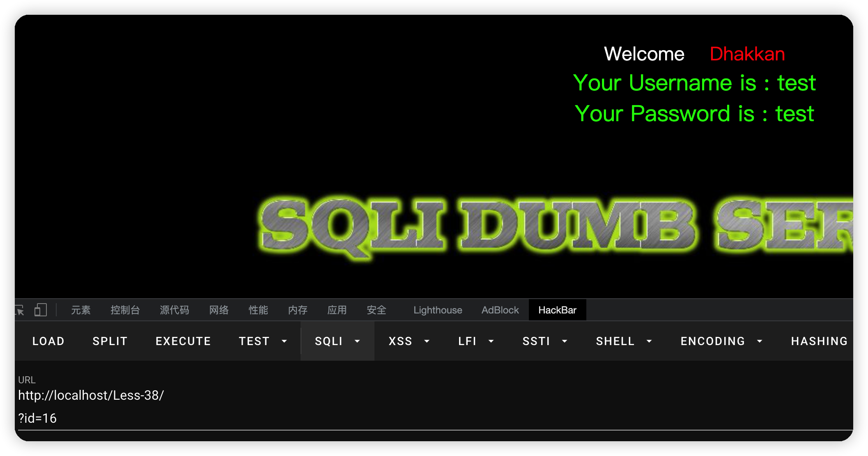This screenshot has width=868, height=456.
Task: Open the Lighthouse tab
Action: [x=437, y=310]
